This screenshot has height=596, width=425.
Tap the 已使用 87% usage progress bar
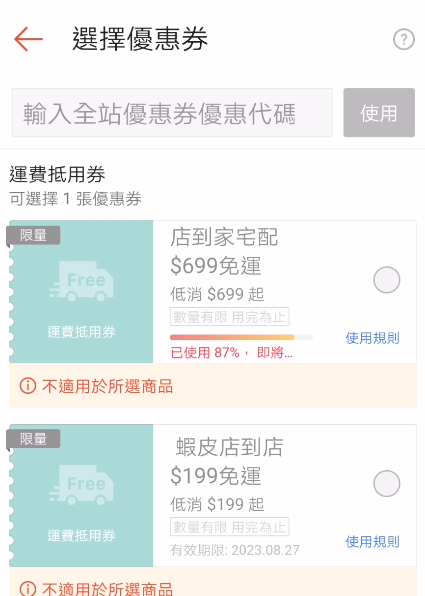pyautogui.click(x=241, y=337)
